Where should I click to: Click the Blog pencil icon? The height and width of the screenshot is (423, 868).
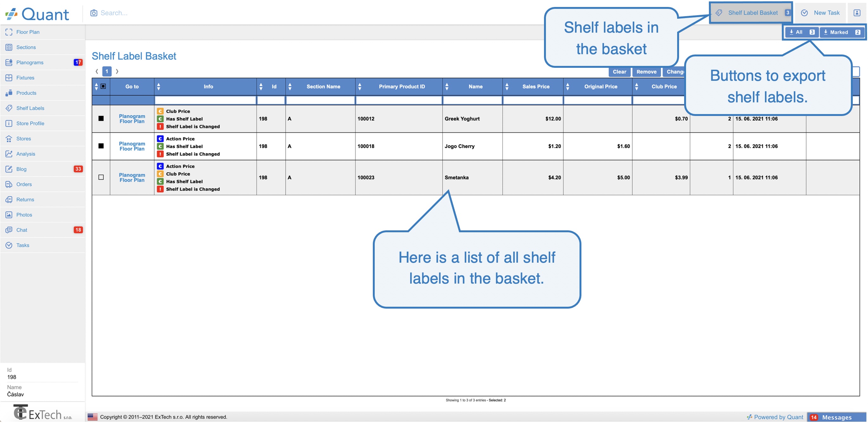(9, 169)
